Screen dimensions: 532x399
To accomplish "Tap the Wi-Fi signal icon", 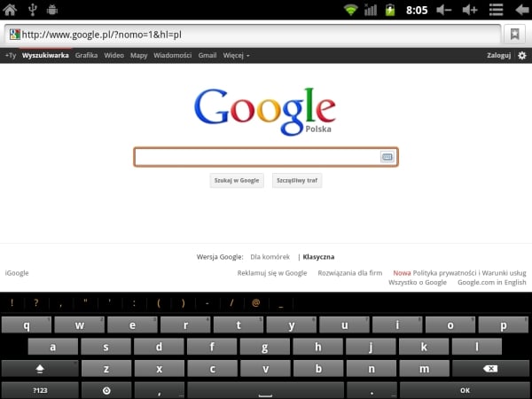I will click(x=350, y=10).
